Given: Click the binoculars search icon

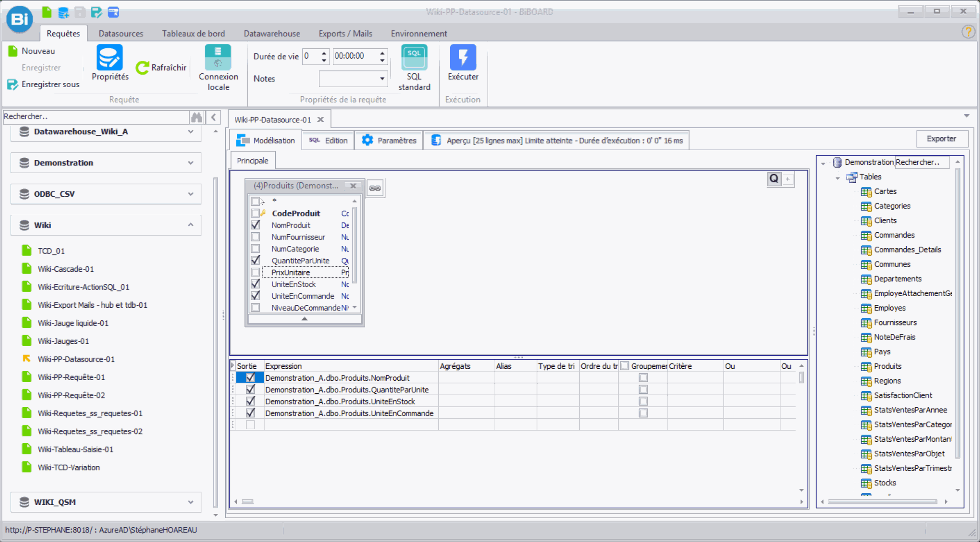Looking at the screenshot, I should (197, 117).
